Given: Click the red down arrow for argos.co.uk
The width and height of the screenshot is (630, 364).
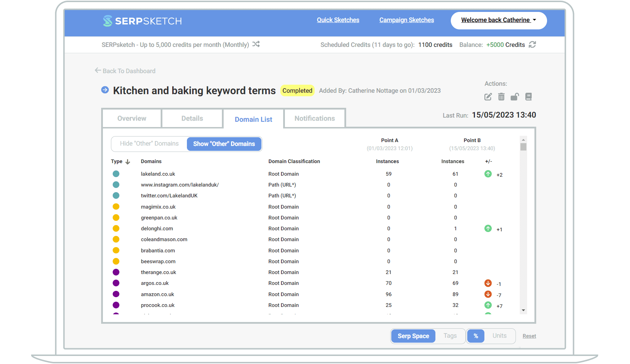Looking at the screenshot, I should (488, 283).
